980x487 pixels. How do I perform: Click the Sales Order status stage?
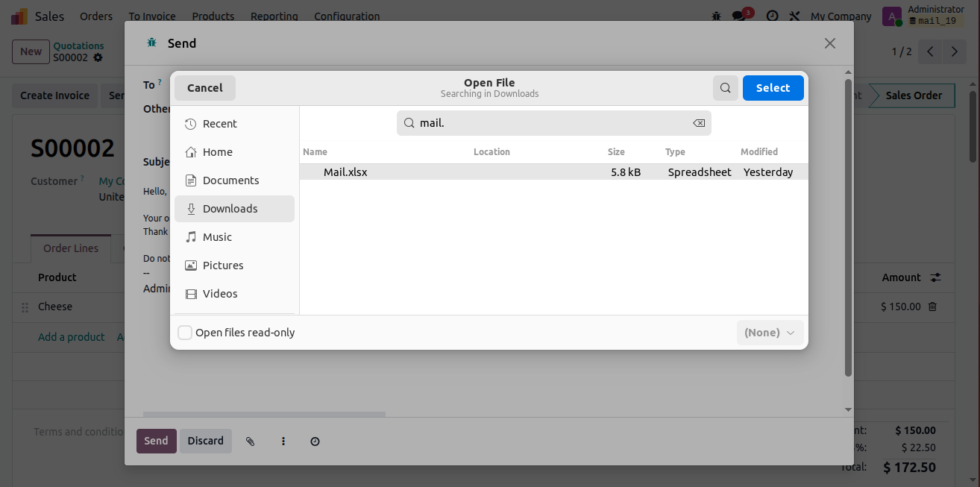[x=914, y=95]
